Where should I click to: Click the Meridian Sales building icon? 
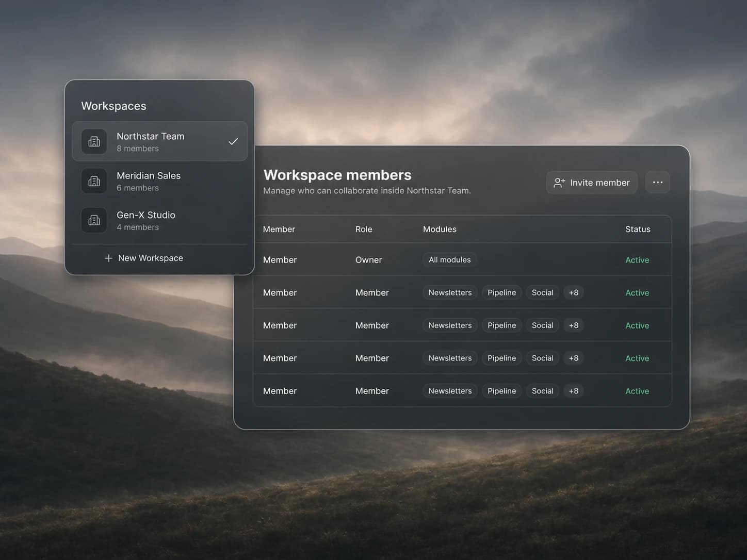point(94,181)
